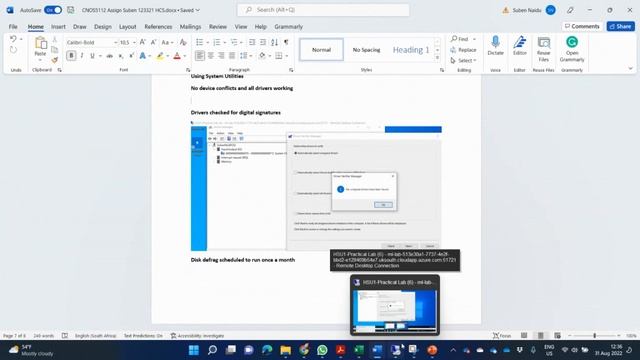Open text highlight color picker
The height and width of the screenshot is (360, 640).
[x=168, y=56]
